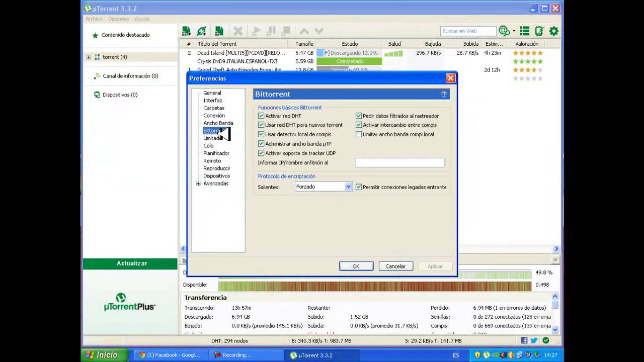The width and height of the screenshot is (644, 362).
Task: Select General in preferences tree
Action: tap(212, 93)
